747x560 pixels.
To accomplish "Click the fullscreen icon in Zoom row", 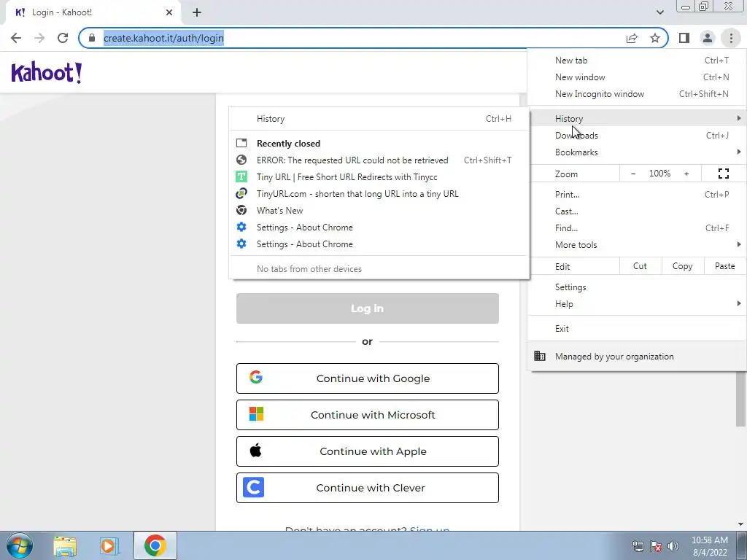I will [x=723, y=174].
